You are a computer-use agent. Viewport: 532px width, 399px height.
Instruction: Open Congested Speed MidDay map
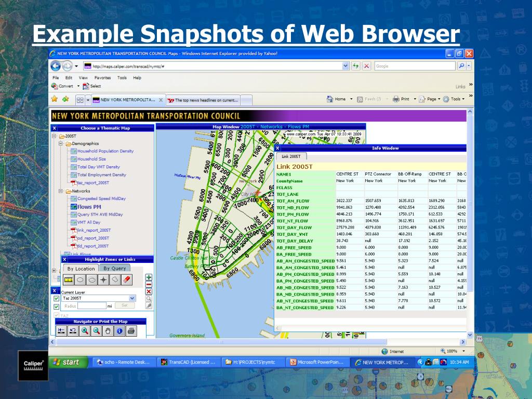[x=101, y=198]
